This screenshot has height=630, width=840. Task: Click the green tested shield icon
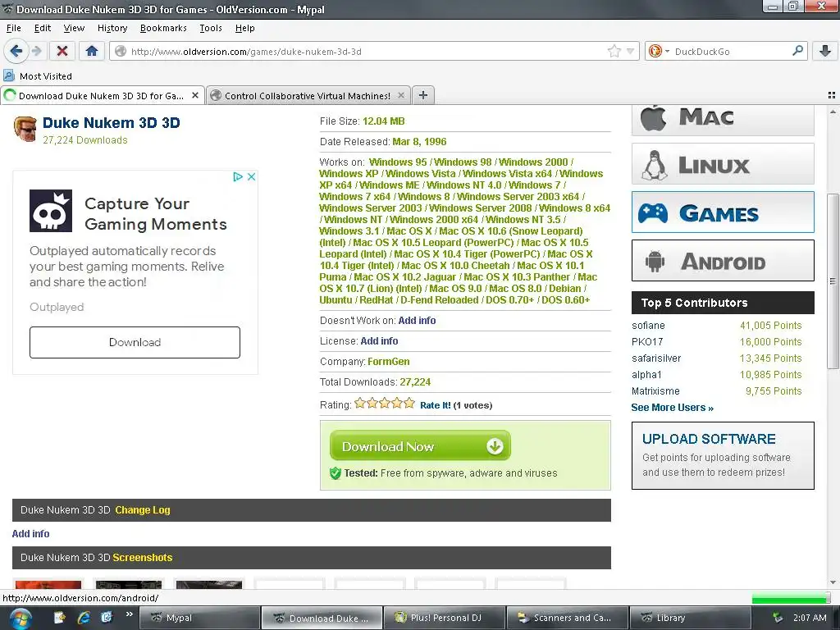[336, 473]
